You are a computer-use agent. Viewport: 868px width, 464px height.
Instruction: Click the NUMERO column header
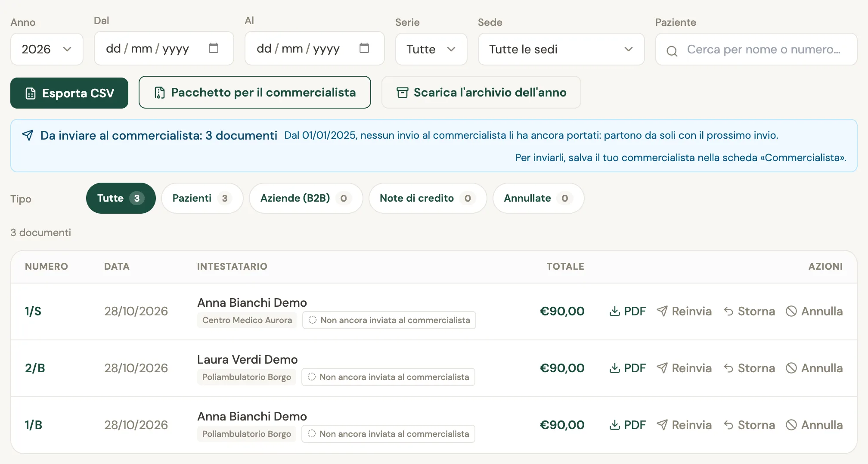46,266
